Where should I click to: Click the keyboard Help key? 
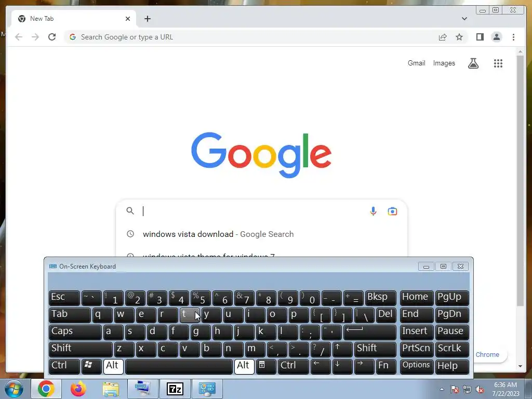click(x=452, y=366)
